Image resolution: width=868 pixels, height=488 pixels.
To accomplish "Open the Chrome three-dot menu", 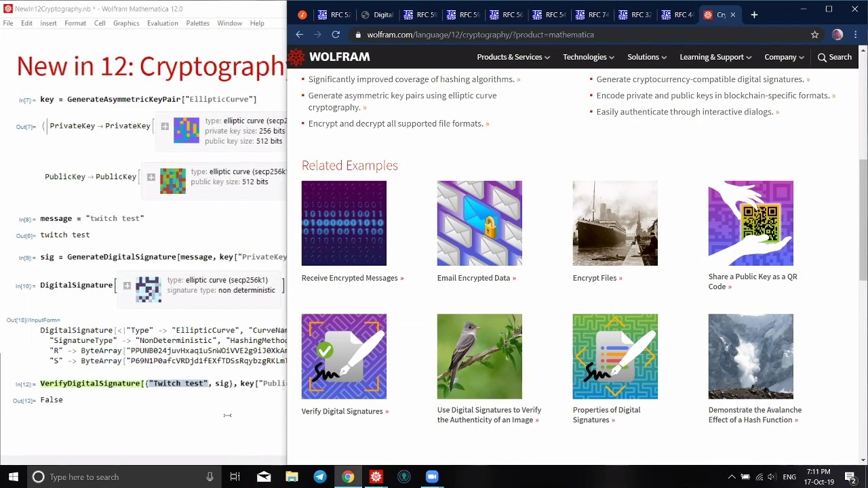I will [854, 35].
